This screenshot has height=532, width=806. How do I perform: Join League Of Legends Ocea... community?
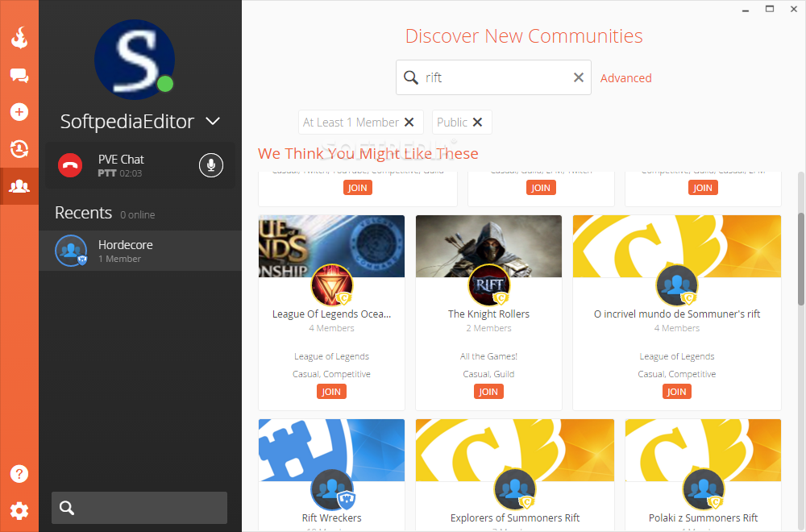[x=331, y=392]
